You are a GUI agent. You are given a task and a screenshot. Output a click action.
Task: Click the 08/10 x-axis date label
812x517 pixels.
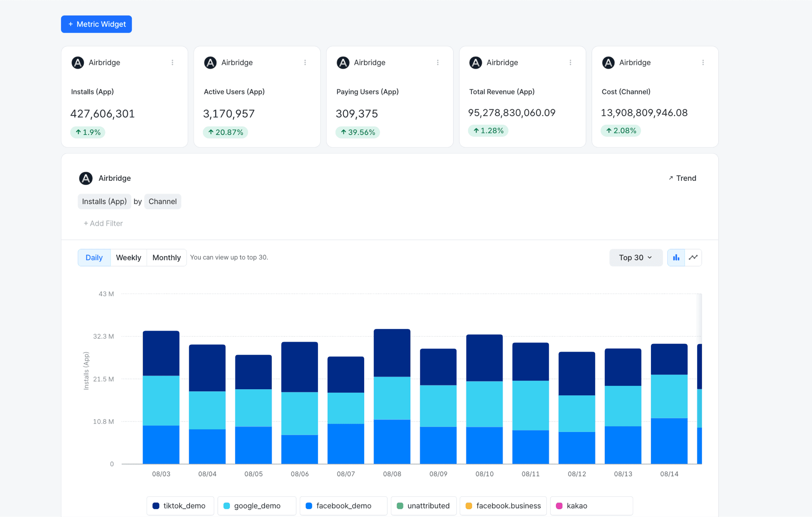pyautogui.click(x=485, y=474)
